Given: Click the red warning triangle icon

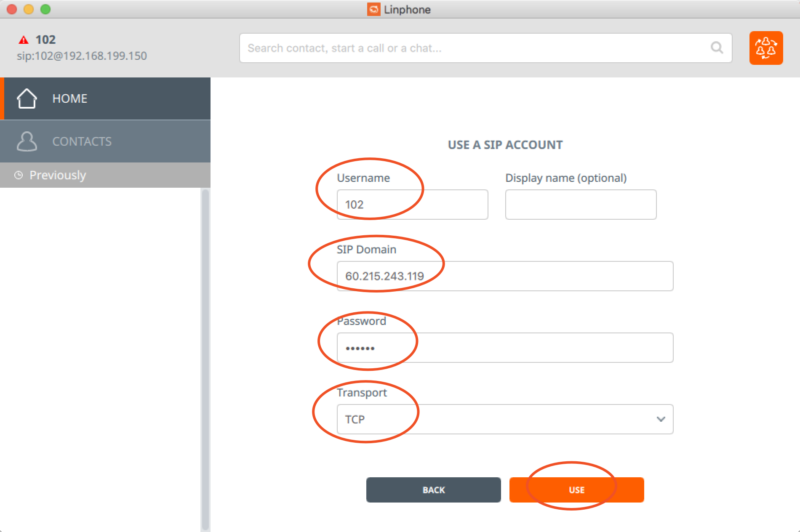Looking at the screenshot, I should coord(24,40).
